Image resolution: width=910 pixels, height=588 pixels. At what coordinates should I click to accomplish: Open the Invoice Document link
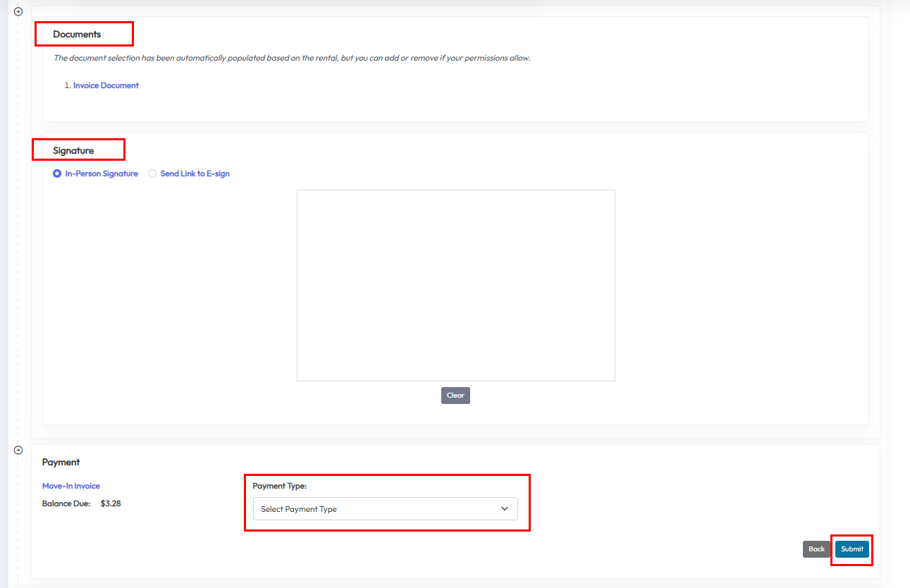point(106,85)
